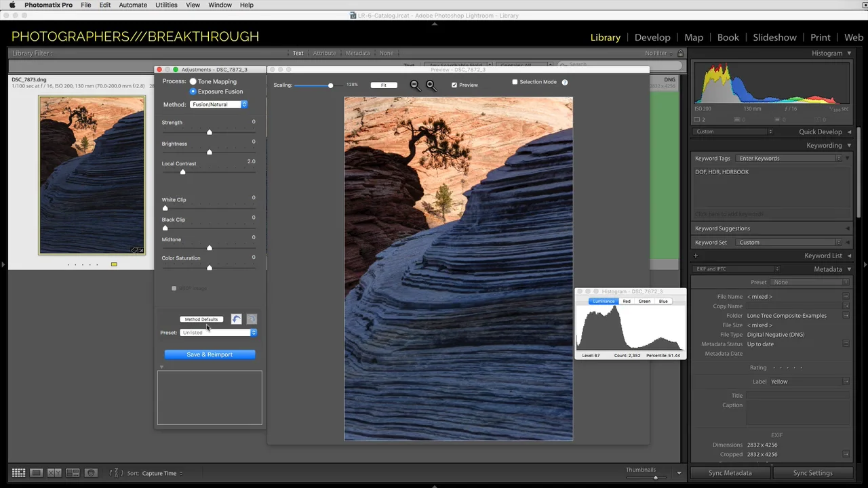
Task: Select Exposure Fusion process
Action: coord(193,91)
